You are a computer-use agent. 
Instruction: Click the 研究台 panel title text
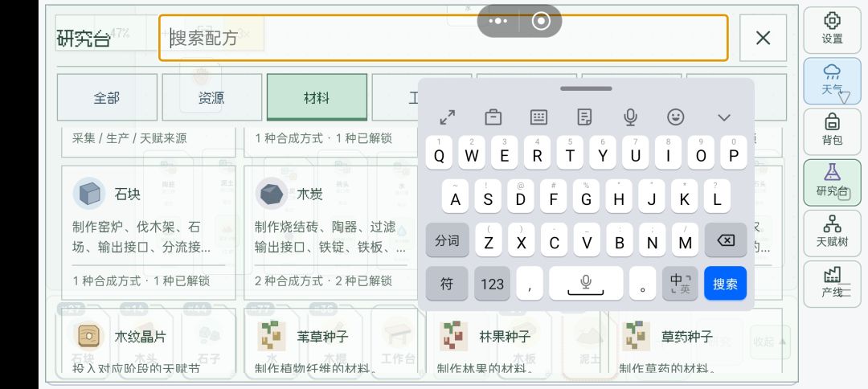click(x=83, y=38)
